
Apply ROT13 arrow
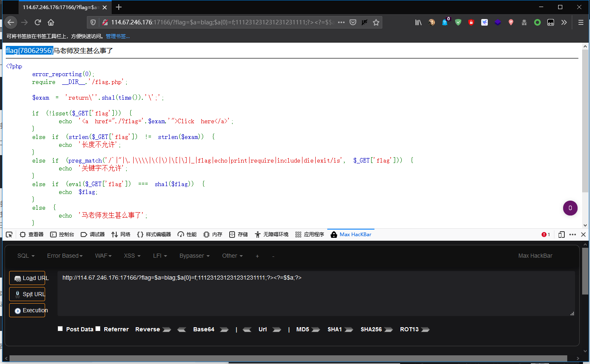(x=425, y=330)
